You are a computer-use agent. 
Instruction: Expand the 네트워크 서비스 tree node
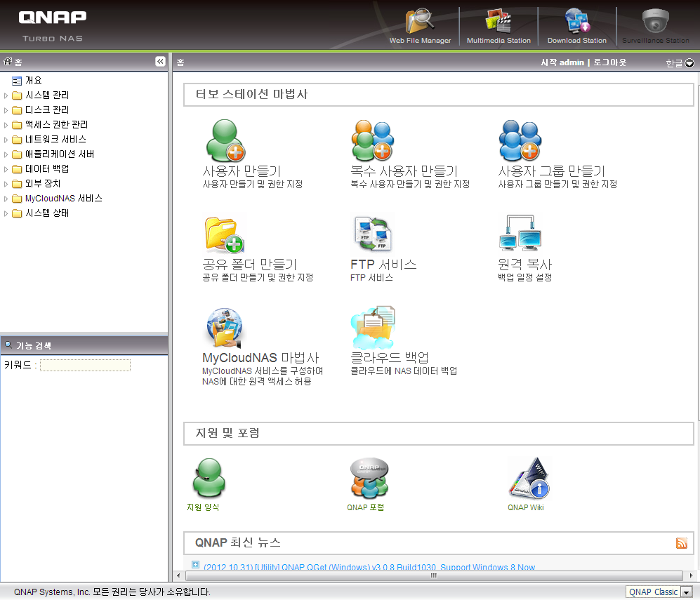7,140
